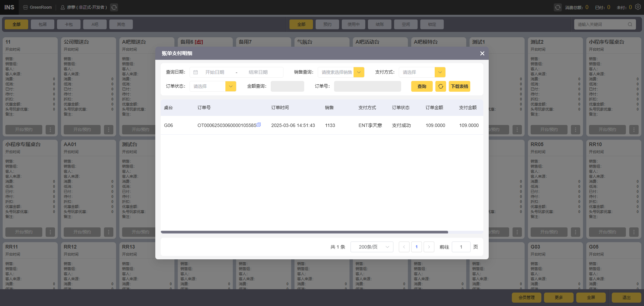Image resolution: width=644 pixels, height=306 pixels.
Task: Click page number 1 in pagination
Action: click(417, 247)
